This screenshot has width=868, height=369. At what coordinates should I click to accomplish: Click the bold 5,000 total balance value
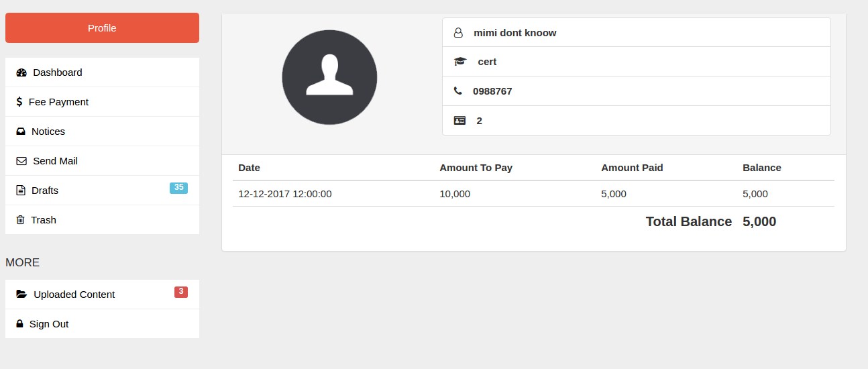(759, 221)
